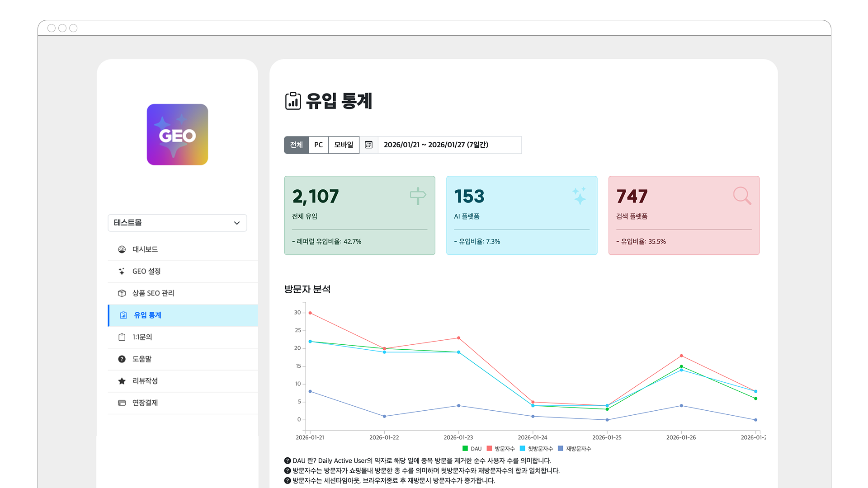Click the 2,107 전체 유입 summary card
868x488 pixels.
(359, 215)
